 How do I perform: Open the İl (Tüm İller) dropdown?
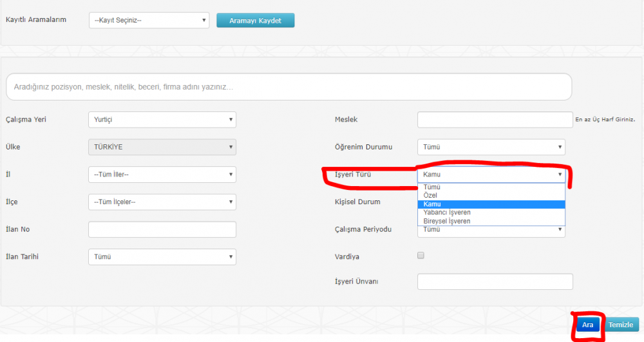click(x=162, y=175)
